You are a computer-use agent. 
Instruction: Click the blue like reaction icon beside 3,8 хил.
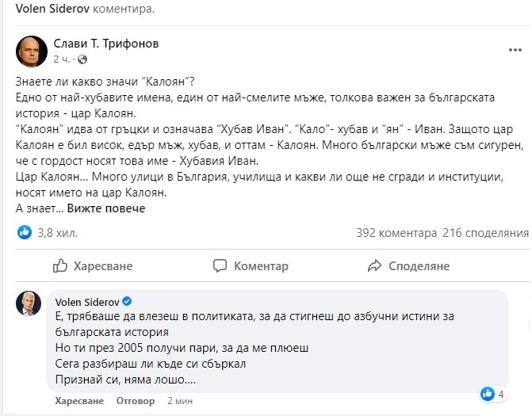25,233
